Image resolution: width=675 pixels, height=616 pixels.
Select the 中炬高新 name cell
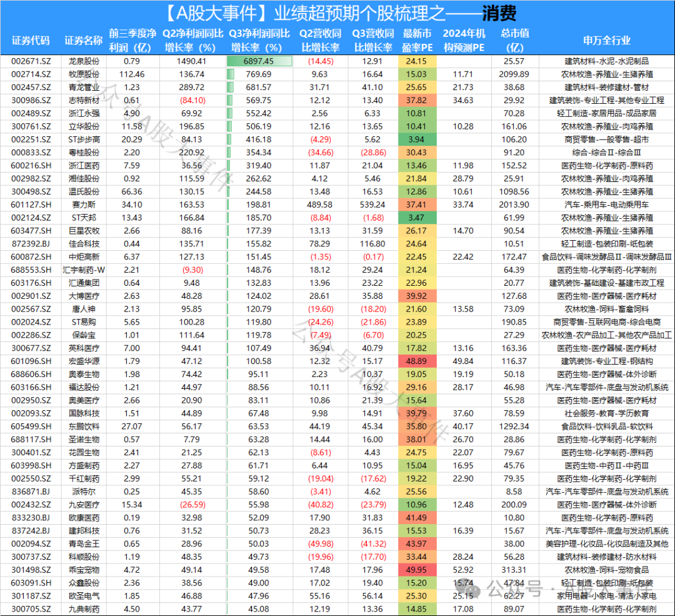point(84,257)
